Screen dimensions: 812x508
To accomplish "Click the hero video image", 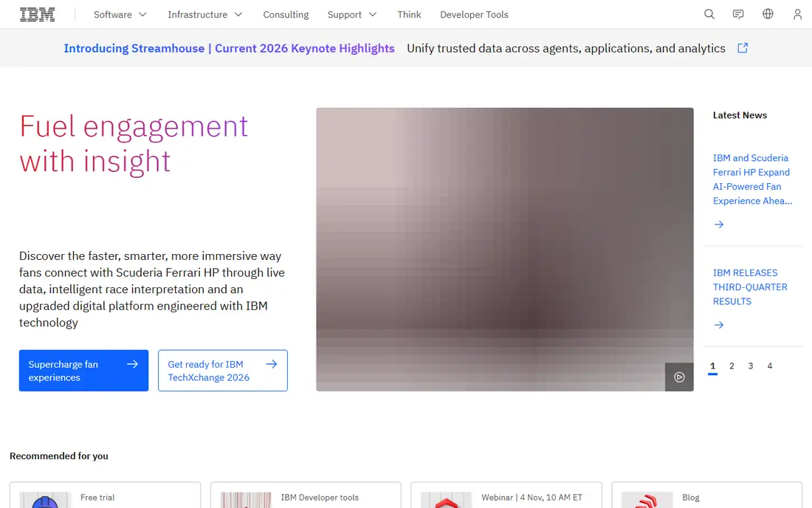I will click(505, 249).
